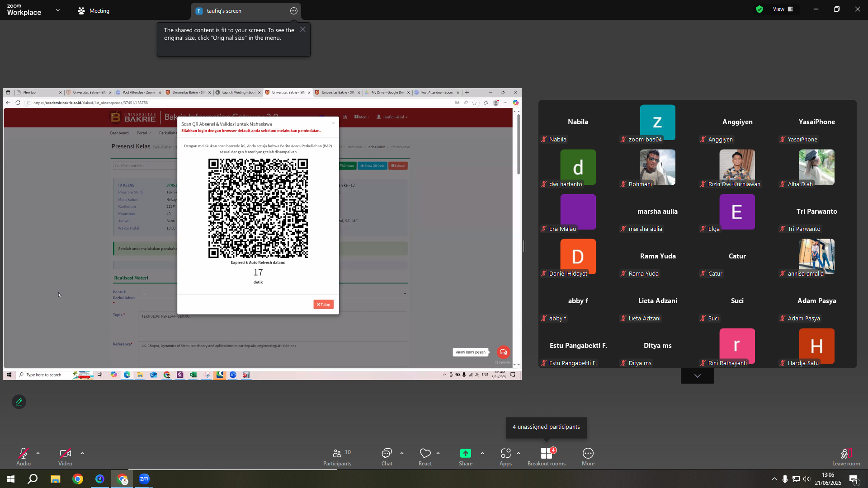This screenshot has height=488, width=868.
Task: Expand audio settings caret next to Audio
Action: coord(38,453)
